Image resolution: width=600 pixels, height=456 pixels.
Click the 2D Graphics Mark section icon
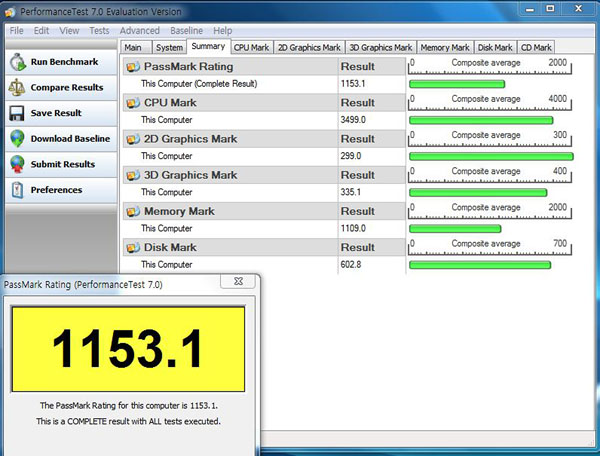click(133, 139)
